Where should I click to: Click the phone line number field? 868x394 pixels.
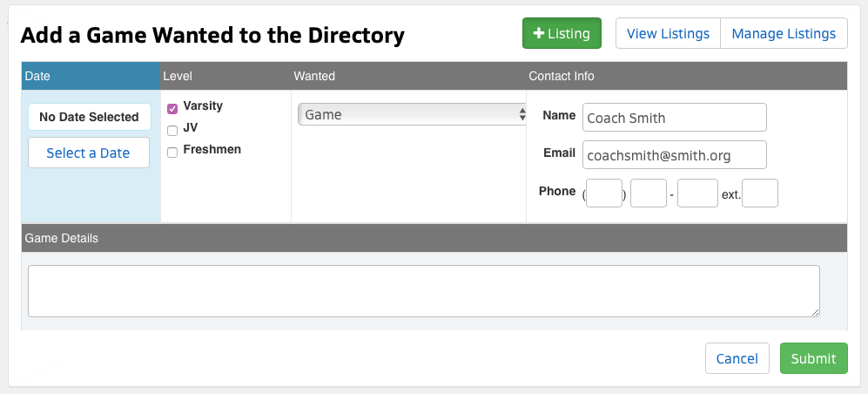(697, 194)
